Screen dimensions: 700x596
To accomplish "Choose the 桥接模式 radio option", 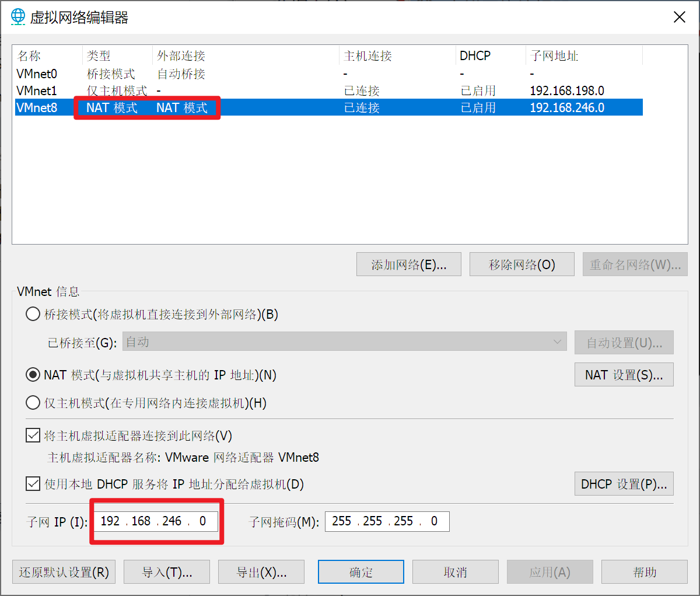I will coord(33,315).
